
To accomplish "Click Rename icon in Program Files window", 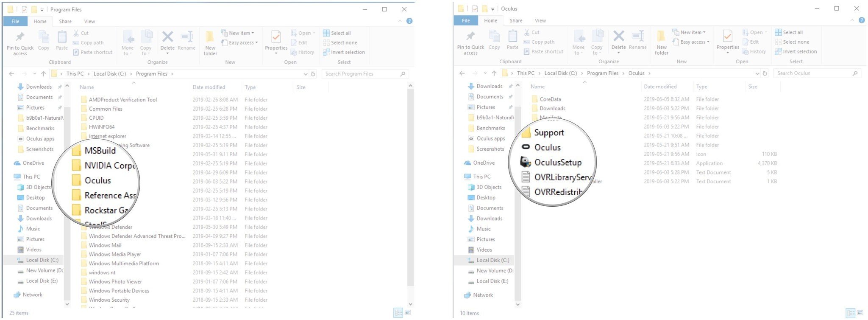I will 186,37.
